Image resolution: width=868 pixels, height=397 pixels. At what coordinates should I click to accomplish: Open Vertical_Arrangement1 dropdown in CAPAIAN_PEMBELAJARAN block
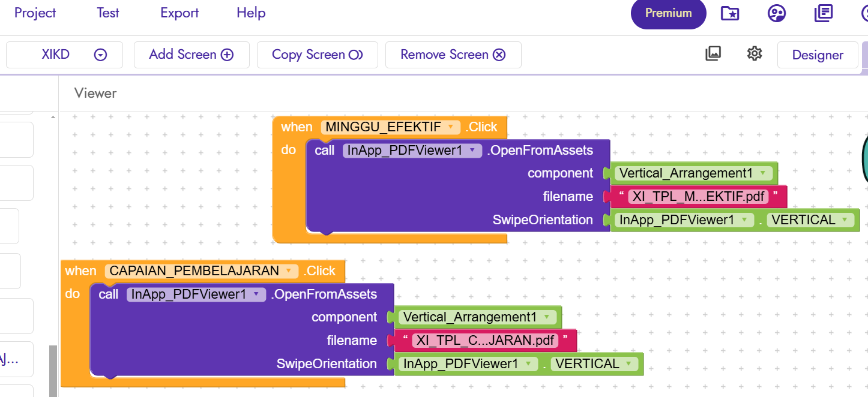point(477,317)
